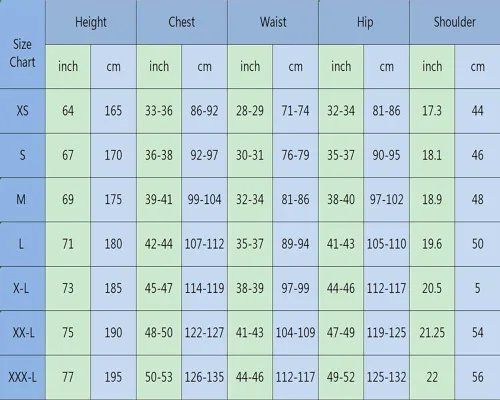This screenshot has height=400, width=500.
Task: Click the 125-132 hip cm cell
Action: (386, 377)
